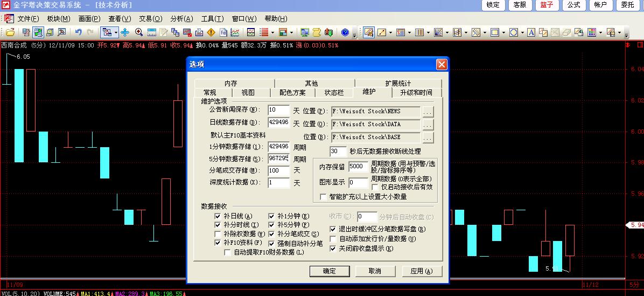Click the zoom magnifier toolbar icon
This screenshot has width=644, height=296.
(x=139, y=32)
